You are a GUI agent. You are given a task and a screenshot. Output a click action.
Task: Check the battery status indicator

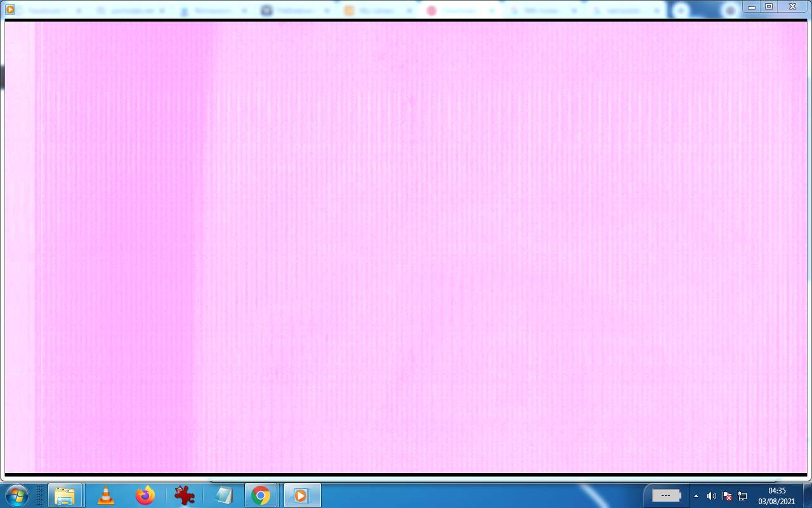pyautogui.click(x=667, y=495)
